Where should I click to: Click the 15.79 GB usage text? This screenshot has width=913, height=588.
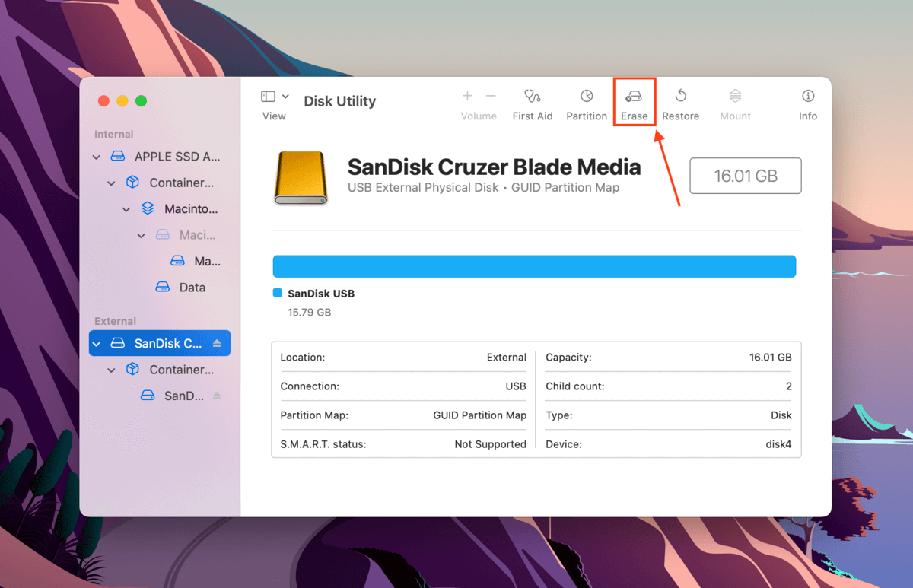click(x=309, y=313)
